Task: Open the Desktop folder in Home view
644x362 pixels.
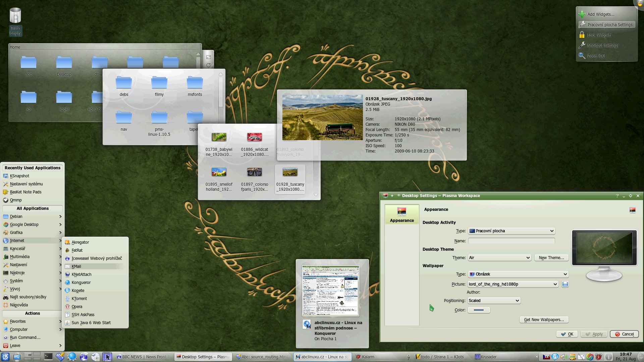Action: (64, 66)
